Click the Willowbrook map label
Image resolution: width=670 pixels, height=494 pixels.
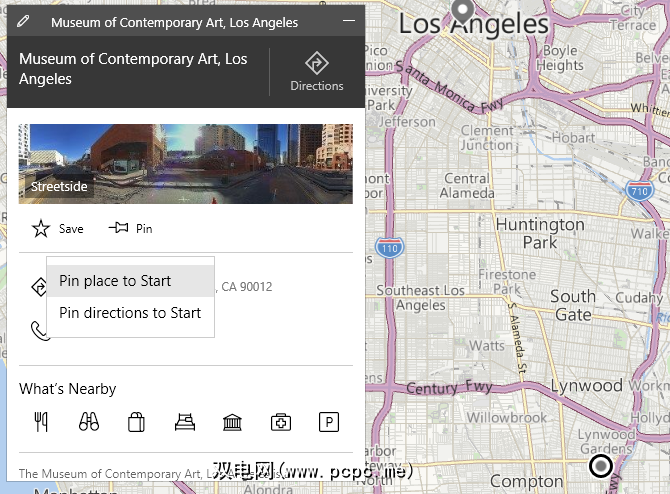pos(506,417)
